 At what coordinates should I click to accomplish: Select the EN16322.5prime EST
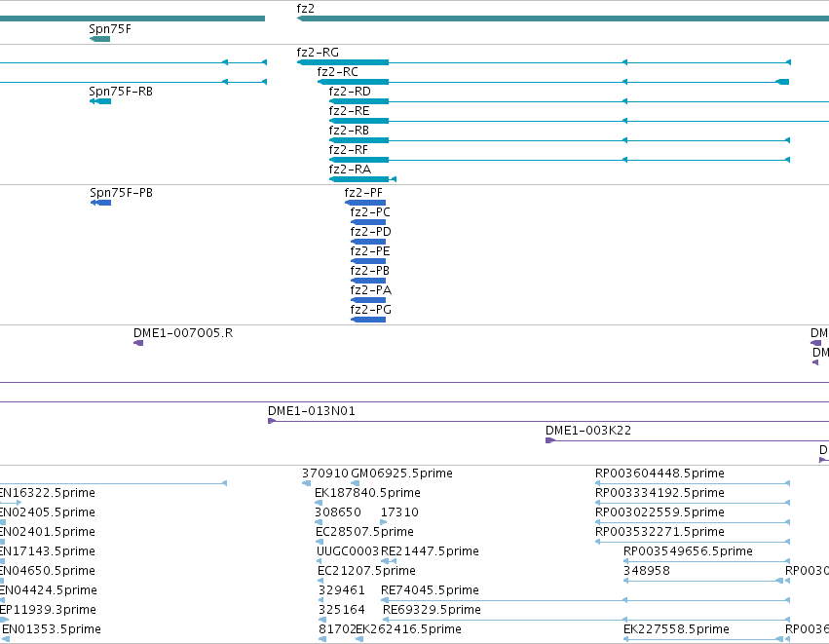[x=11, y=503]
